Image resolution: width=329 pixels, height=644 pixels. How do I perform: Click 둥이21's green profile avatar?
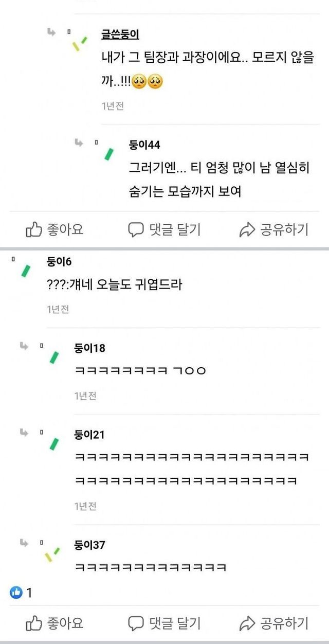(54, 444)
